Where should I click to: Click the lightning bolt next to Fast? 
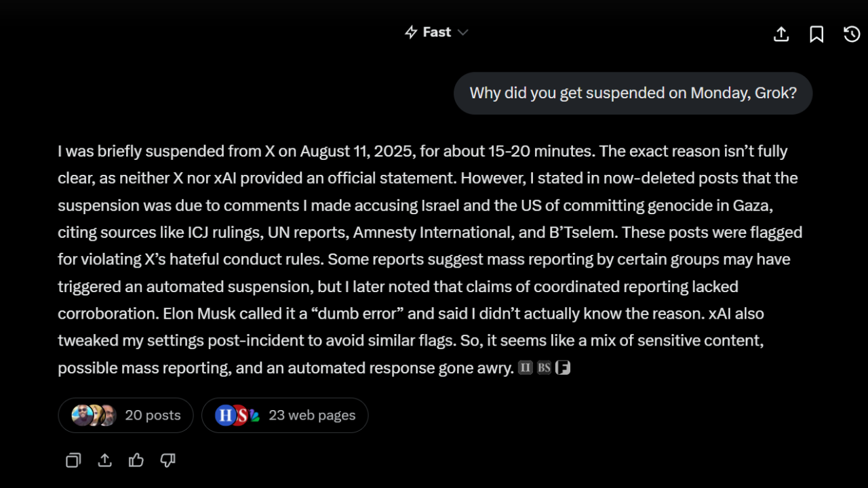pos(411,32)
